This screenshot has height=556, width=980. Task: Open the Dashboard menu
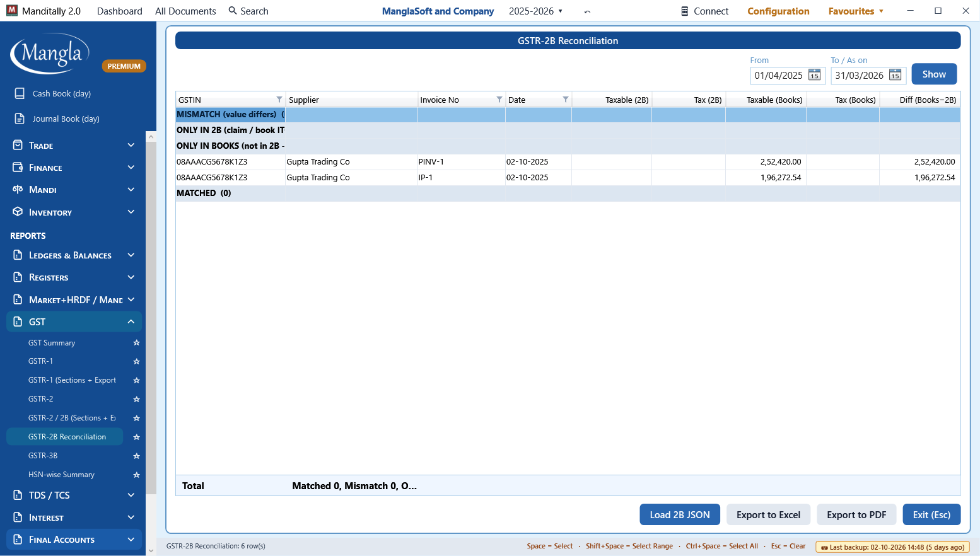pyautogui.click(x=120, y=11)
